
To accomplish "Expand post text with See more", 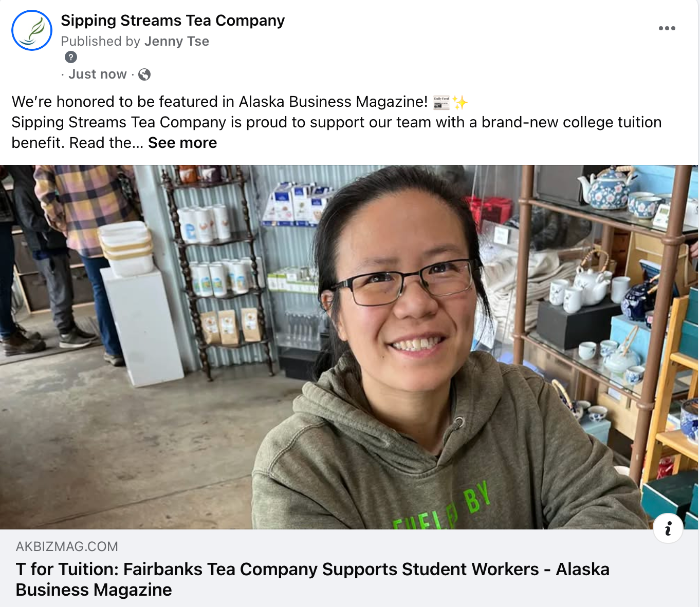I will point(182,143).
